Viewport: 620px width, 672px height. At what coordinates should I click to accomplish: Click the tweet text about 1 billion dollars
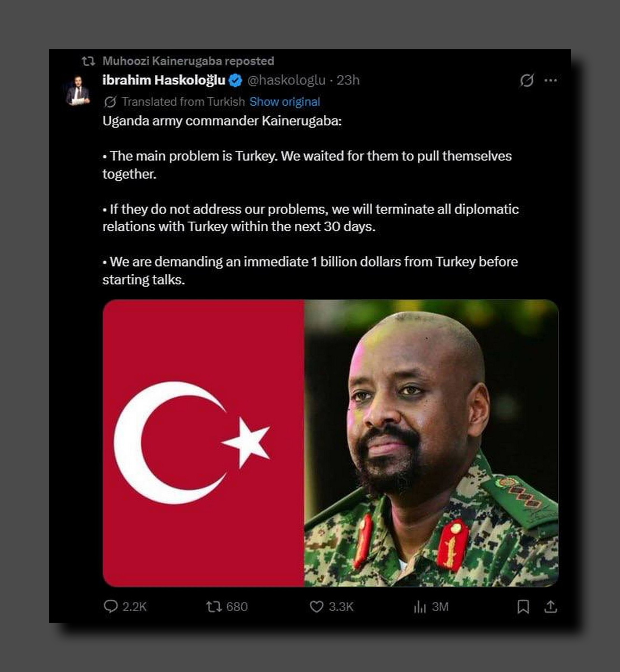(x=310, y=270)
